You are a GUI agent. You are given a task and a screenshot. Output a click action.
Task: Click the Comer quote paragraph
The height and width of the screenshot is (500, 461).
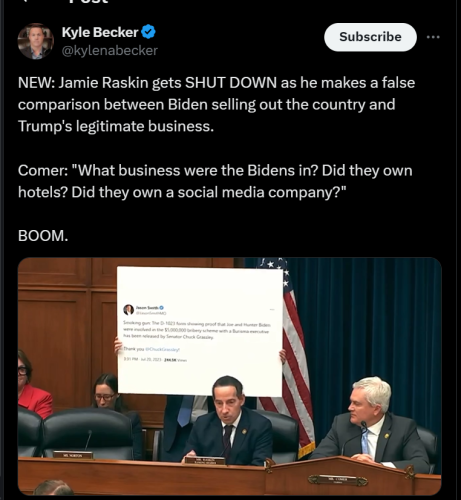pyautogui.click(x=215, y=181)
